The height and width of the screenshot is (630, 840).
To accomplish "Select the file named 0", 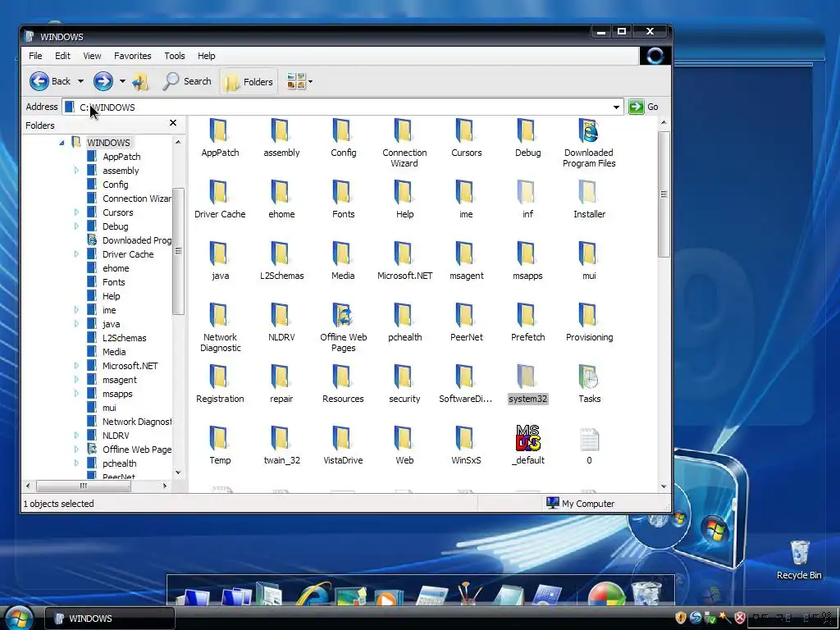I will (x=589, y=440).
